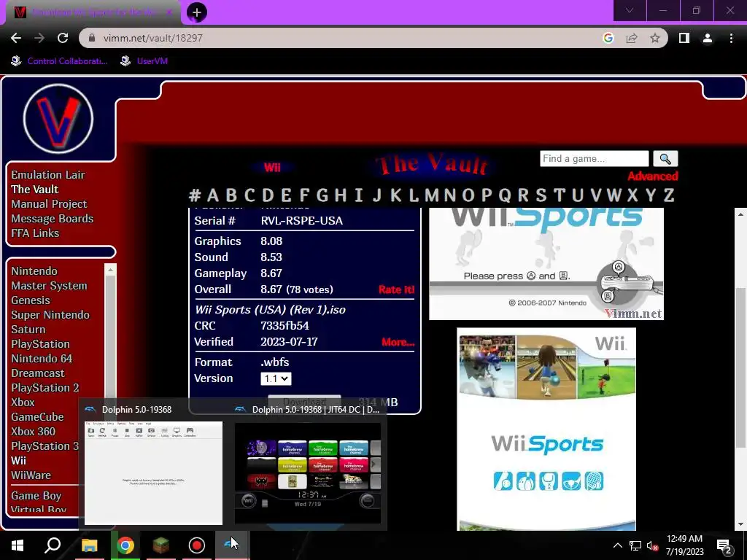The image size is (747, 560).
Task: Click the Find a game search field
Action: [x=594, y=158]
